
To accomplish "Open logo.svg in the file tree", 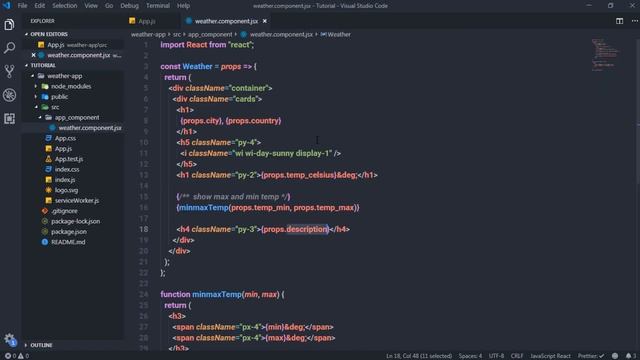I will point(73,190).
